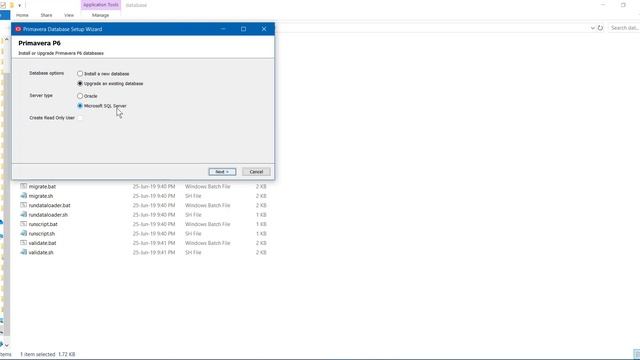
Task: Open the View ribbon tab in Explorer
Action: click(69, 15)
